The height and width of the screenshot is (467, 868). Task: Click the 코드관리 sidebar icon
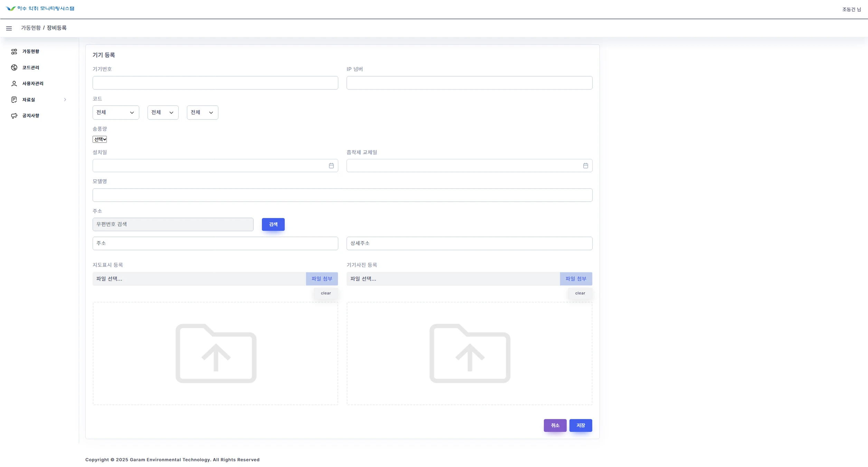[x=14, y=67]
